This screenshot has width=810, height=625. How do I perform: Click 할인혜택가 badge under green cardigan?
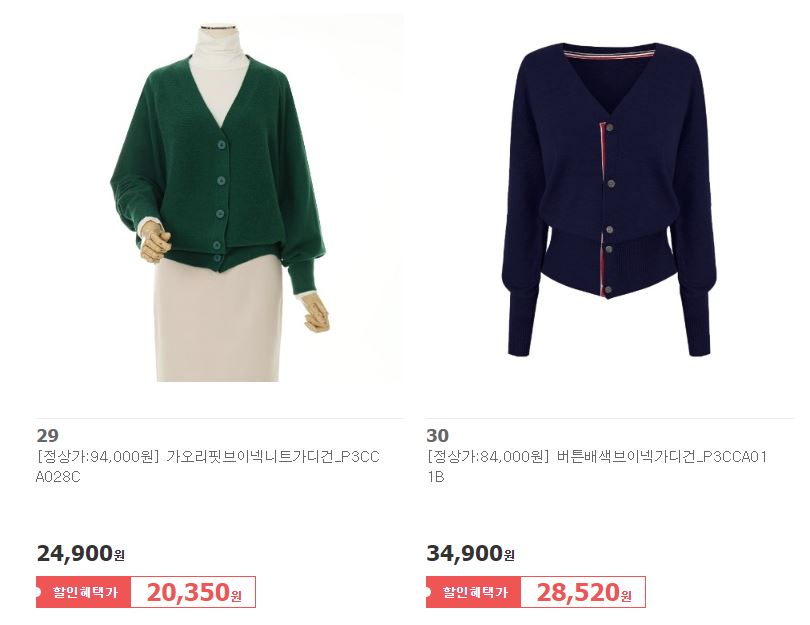[84, 592]
